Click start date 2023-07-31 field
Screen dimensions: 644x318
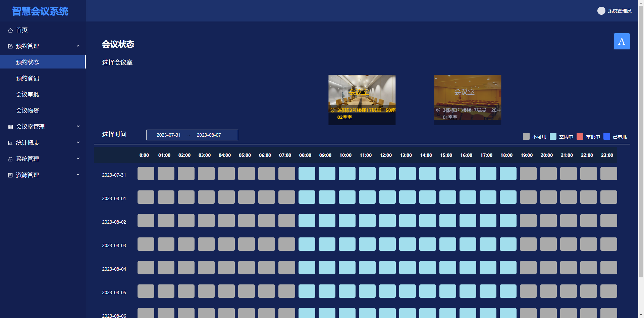pyautogui.click(x=169, y=135)
